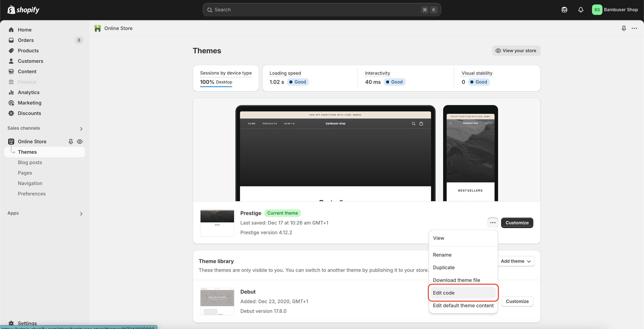Unpin Online Store using sidebar pin icon
The height and width of the screenshot is (329, 644).
[71, 142]
